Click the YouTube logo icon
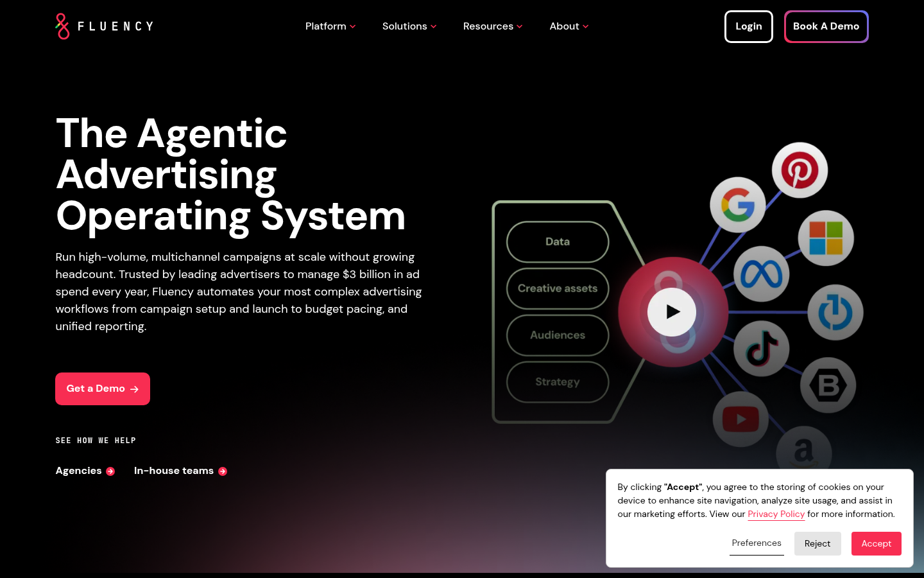The height and width of the screenshot is (578, 924). point(740,419)
